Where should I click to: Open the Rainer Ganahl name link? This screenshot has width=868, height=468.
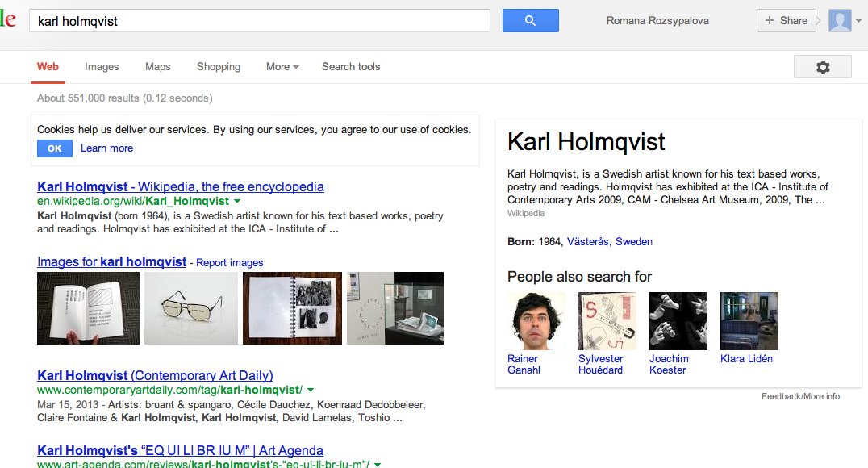tap(524, 365)
